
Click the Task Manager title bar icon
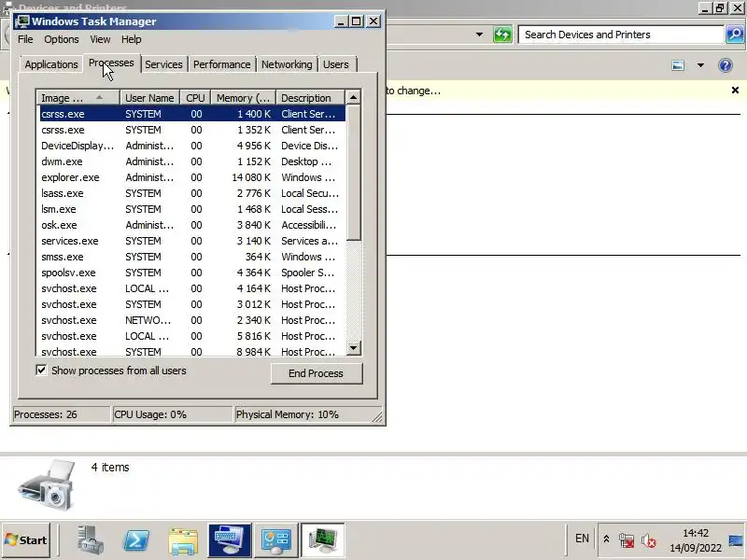21,21
